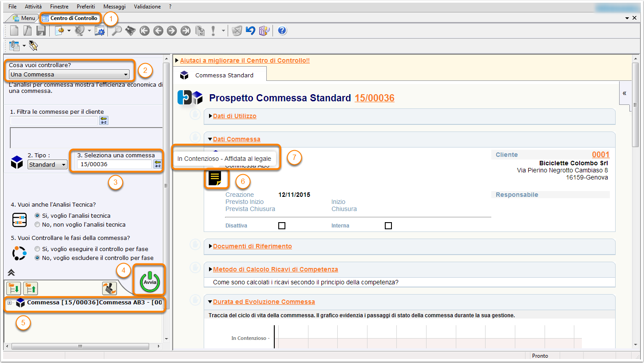Toggle the Interna checkbox

388,226
